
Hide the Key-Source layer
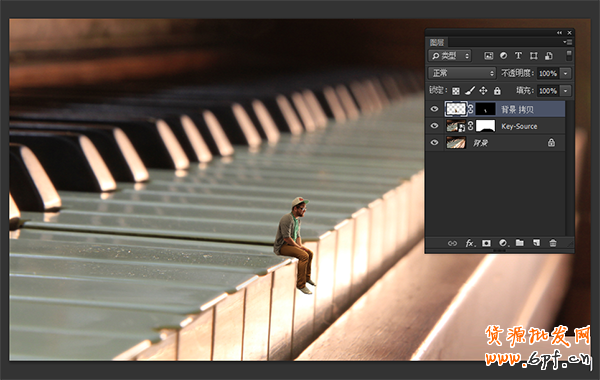pyautogui.click(x=434, y=126)
